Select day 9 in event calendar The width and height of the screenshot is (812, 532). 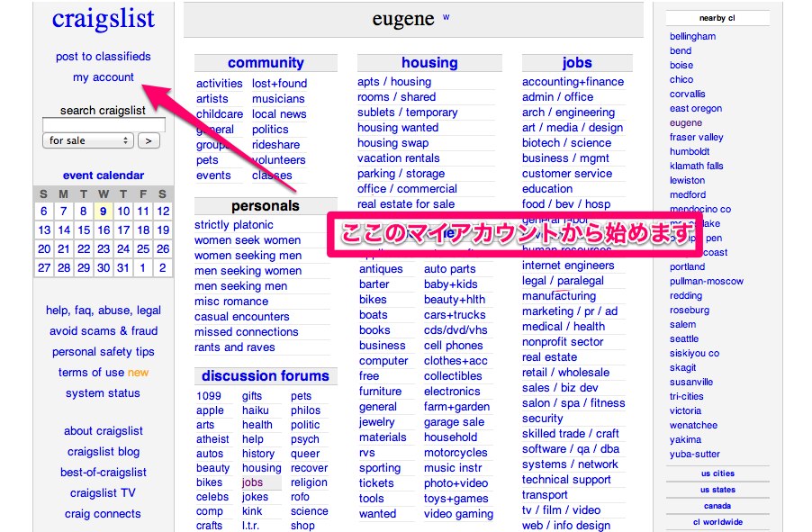(103, 211)
